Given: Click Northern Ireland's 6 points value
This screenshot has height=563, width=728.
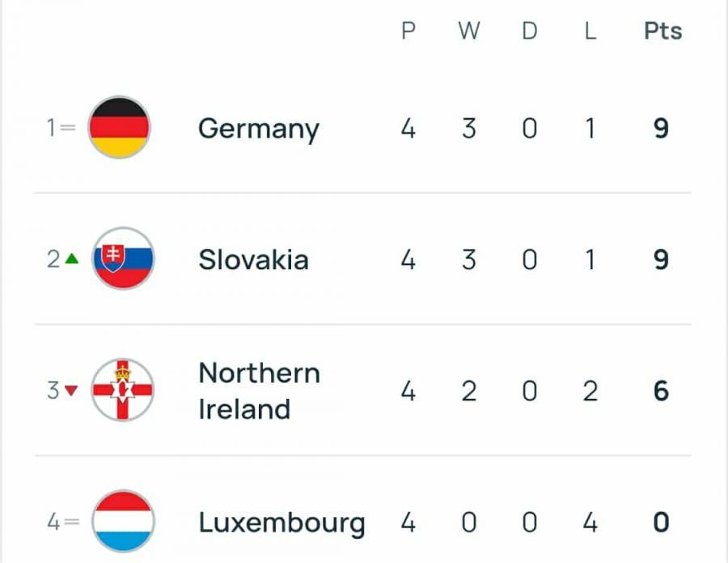Looking at the screenshot, I should [x=661, y=392].
